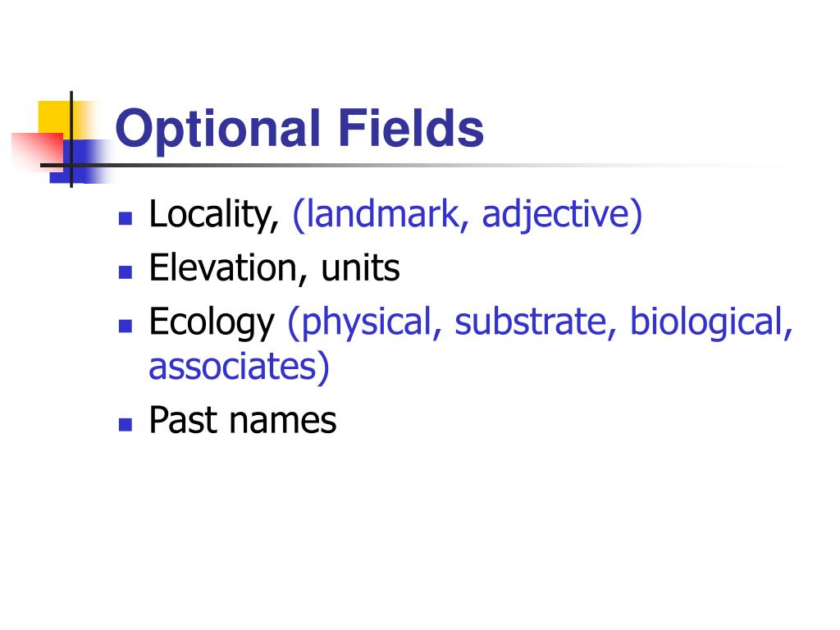
Task: Select the bullet marker before Elevation
Action: coord(126,272)
